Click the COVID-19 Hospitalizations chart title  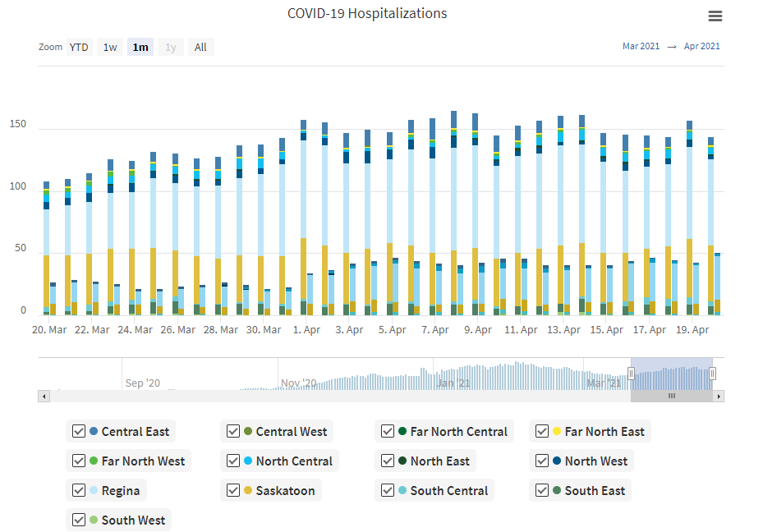tap(367, 14)
